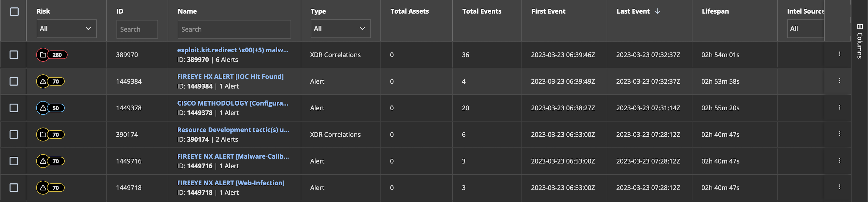Sort by the Total Assets column
This screenshot has height=202, width=868.
point(409,11)
